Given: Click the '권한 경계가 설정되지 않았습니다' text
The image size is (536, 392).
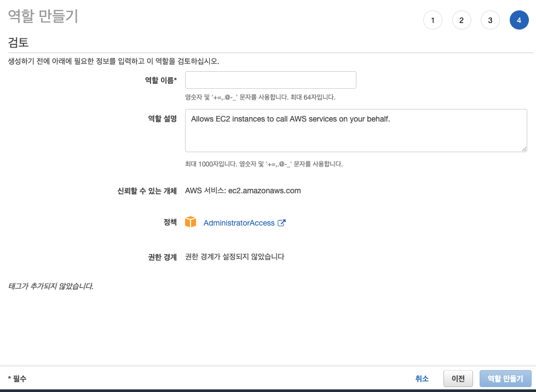Looking at the screenshot, I should coord(234,257).
